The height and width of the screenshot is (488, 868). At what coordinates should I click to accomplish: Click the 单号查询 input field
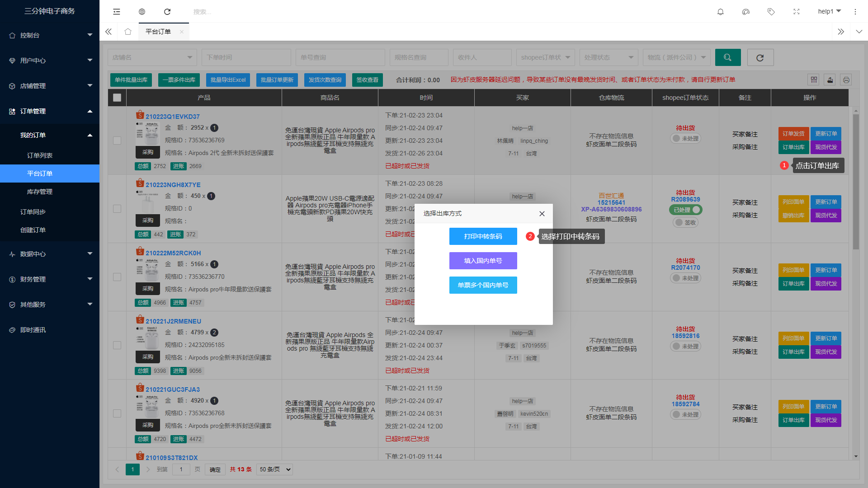tap(340, 57)
